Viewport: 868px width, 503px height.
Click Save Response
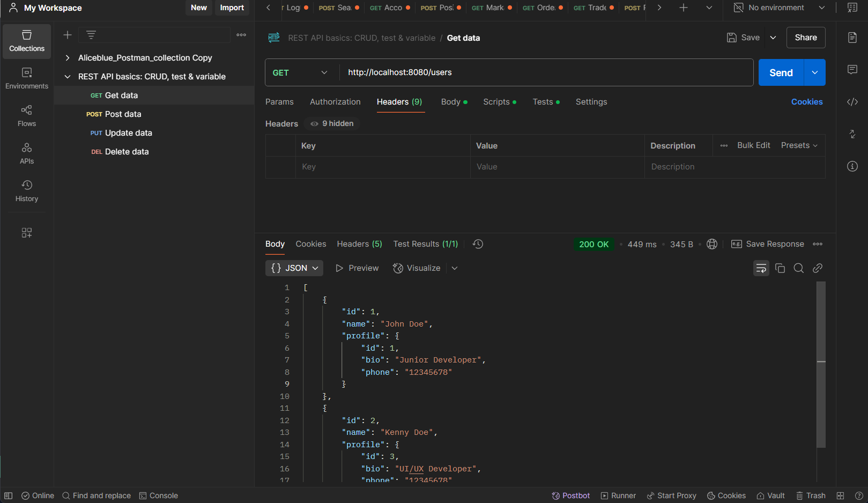pos(768,244)
